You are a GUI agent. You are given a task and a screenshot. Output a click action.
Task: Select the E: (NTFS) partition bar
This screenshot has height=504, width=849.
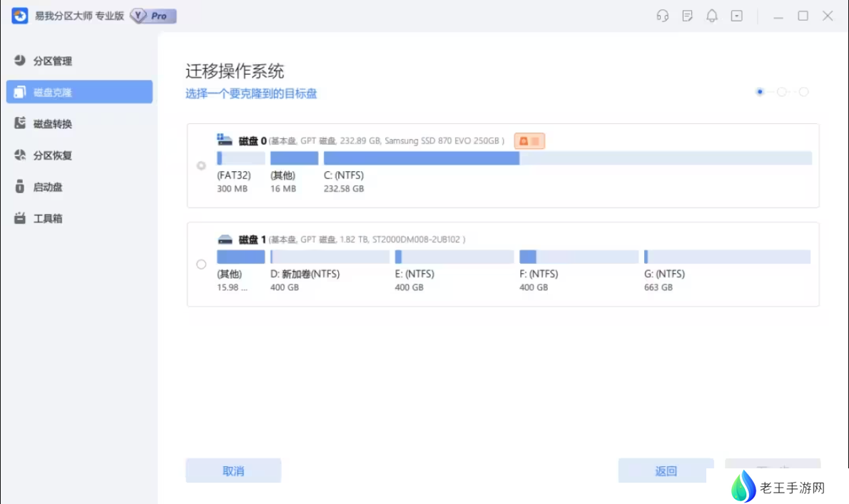coord(454,257)
